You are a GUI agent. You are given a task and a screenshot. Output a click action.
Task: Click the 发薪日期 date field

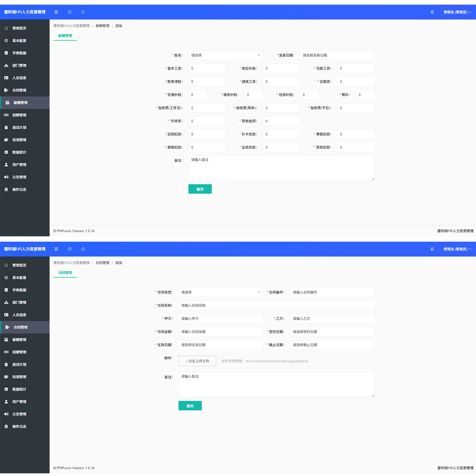(337, 55)
